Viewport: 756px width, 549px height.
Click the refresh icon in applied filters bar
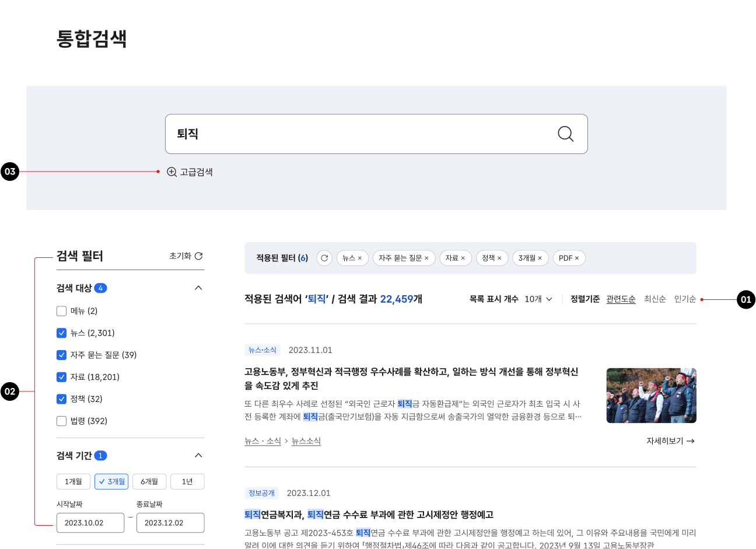pos(324,258)
